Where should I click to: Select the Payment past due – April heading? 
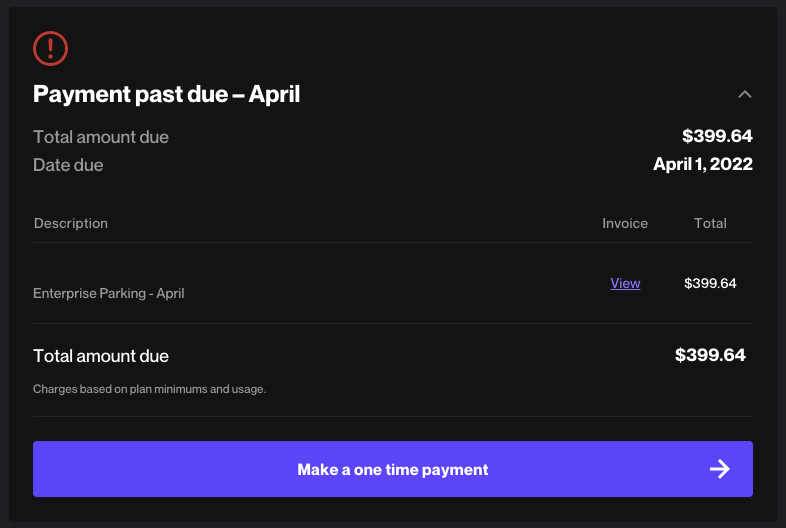click(x=166, y=94)
